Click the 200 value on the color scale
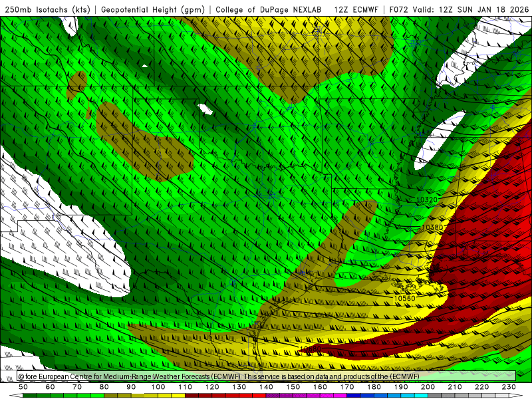Image resolution: width=532 pixels, height=399 pixels. (x=428, y=387)
